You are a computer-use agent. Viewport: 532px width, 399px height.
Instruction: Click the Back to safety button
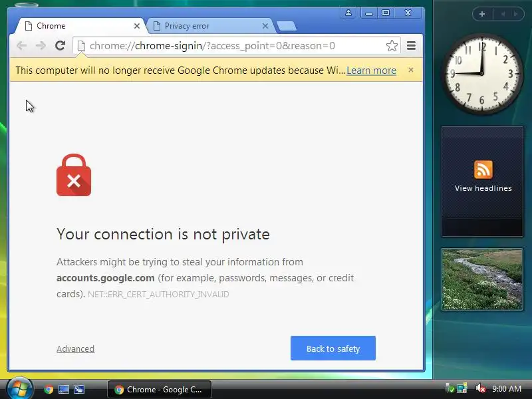click(333, 348)
